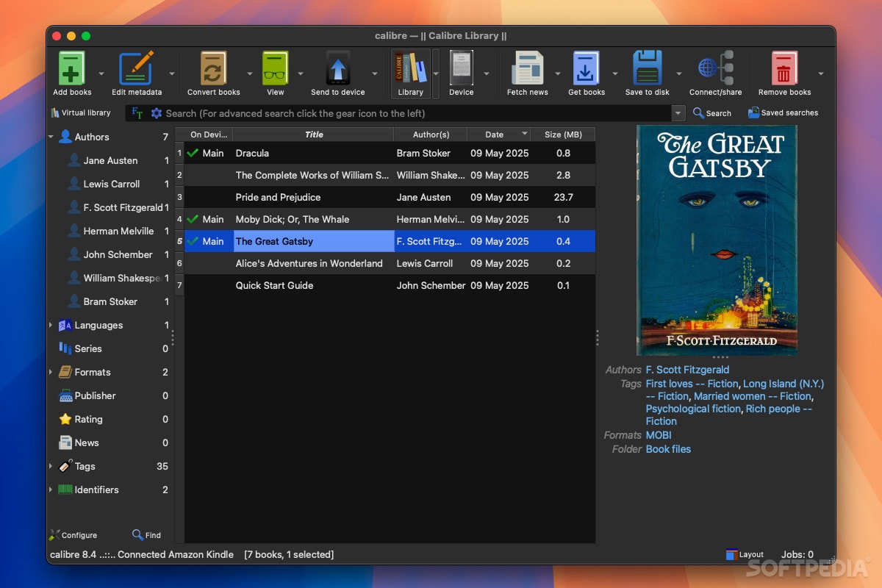882x588 pixels.
Task: Select Alice's Adventures in Wonderland row
Action: click(x=390, y=263)
